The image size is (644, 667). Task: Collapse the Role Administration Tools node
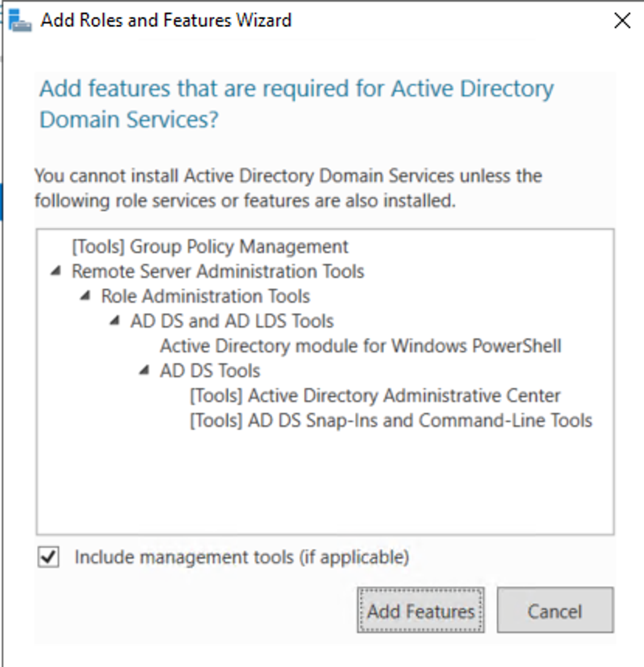[x=85, y=296]
